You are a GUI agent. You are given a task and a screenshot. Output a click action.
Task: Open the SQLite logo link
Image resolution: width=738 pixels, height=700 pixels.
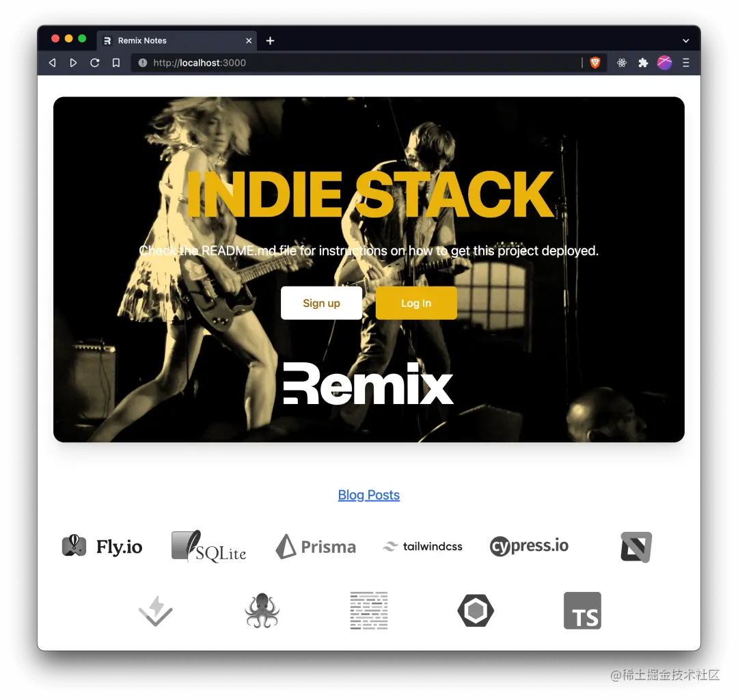click(208, 546)
